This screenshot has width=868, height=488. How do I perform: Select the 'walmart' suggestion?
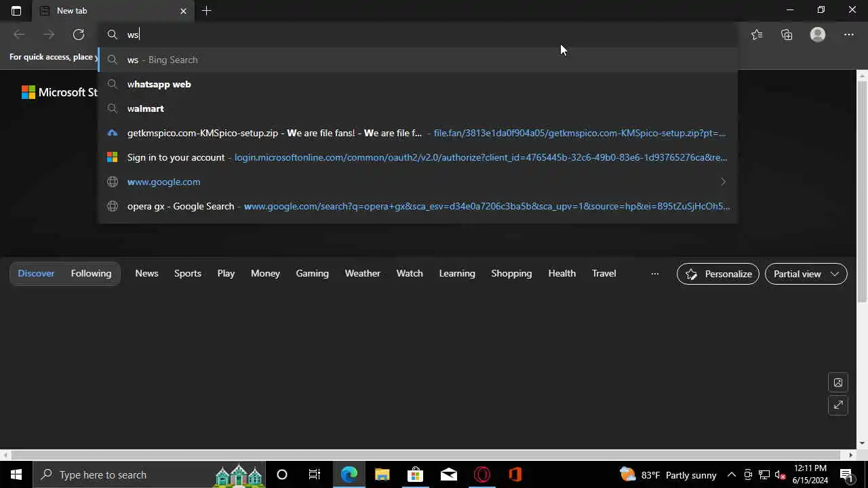point(418,108)
